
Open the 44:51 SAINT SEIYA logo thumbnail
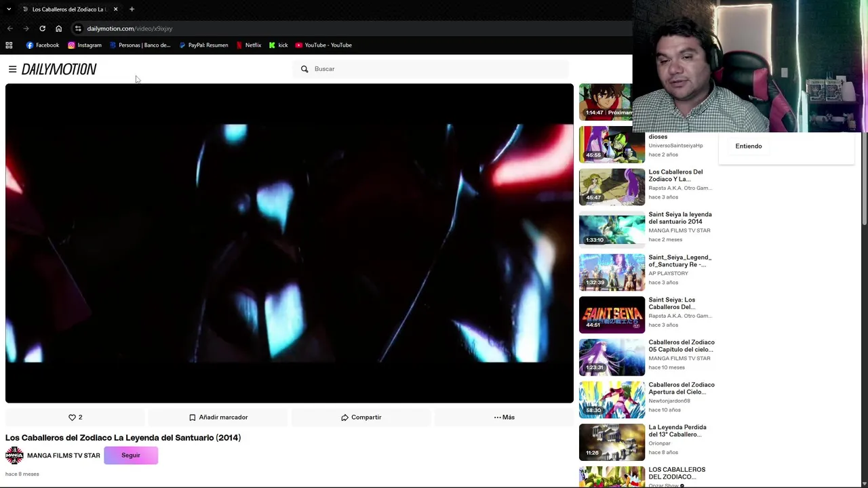[x=612, y=315]
